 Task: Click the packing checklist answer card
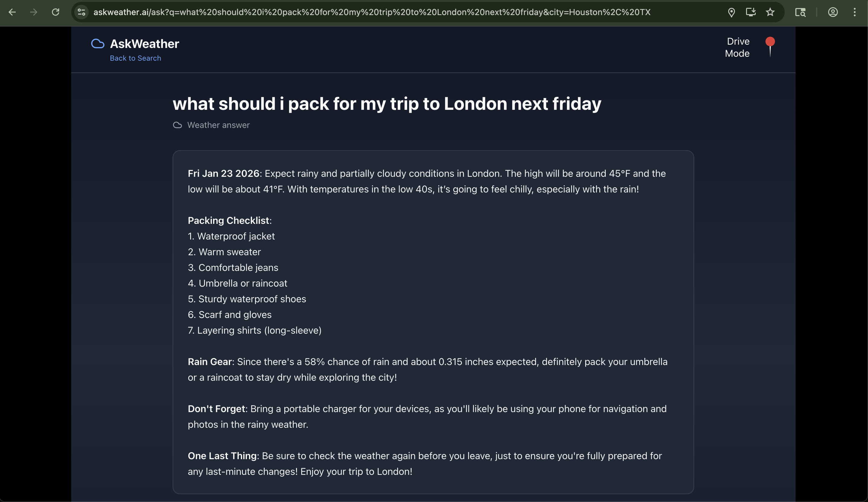433,320
